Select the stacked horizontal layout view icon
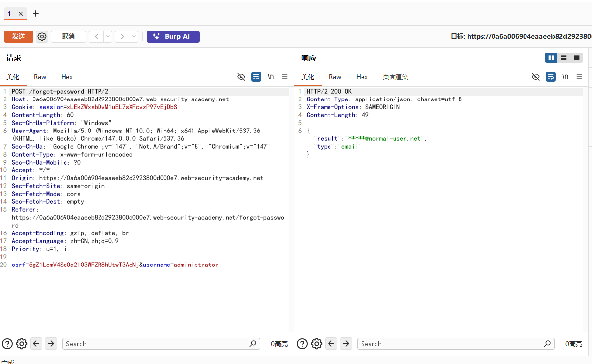 564,58
